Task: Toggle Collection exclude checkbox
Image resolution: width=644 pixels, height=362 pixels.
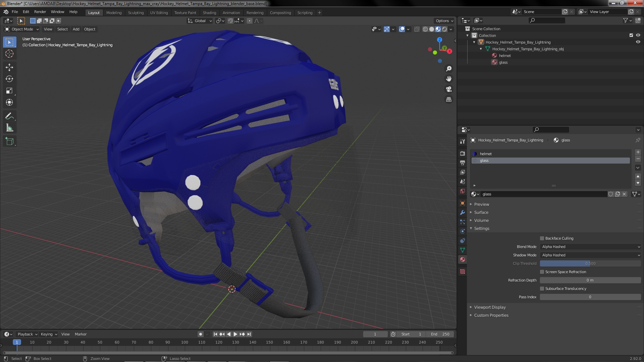Action: pos(631,35)
